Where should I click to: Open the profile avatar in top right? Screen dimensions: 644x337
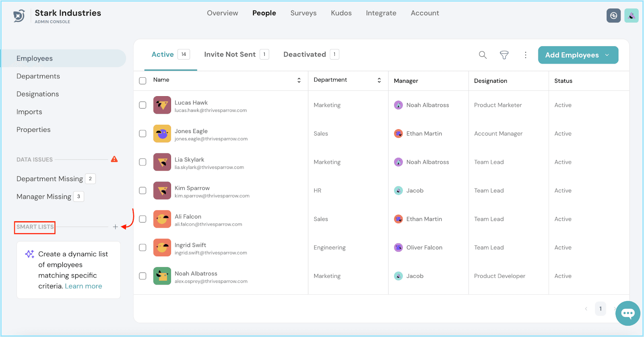click(x=631, y=16)
